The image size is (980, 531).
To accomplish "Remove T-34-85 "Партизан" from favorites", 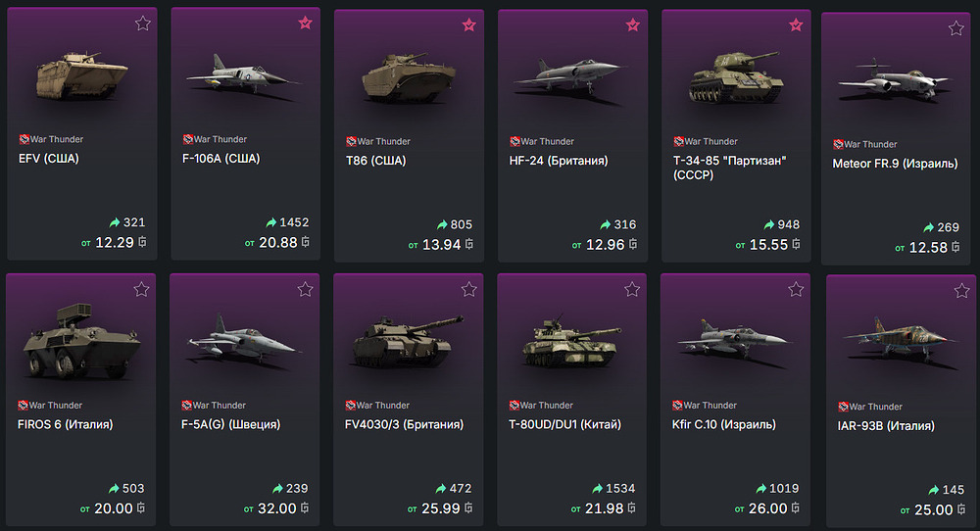I will click(x=795, y=24).
